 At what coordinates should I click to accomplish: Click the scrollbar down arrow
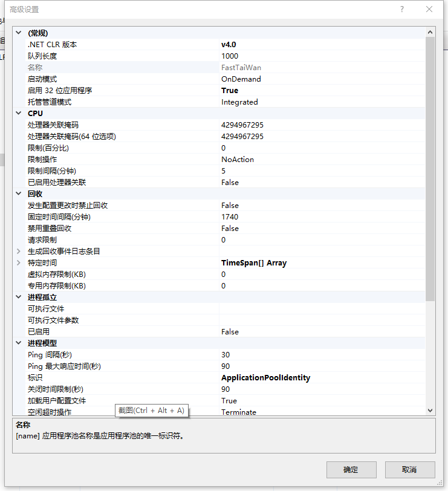(430, 410)
